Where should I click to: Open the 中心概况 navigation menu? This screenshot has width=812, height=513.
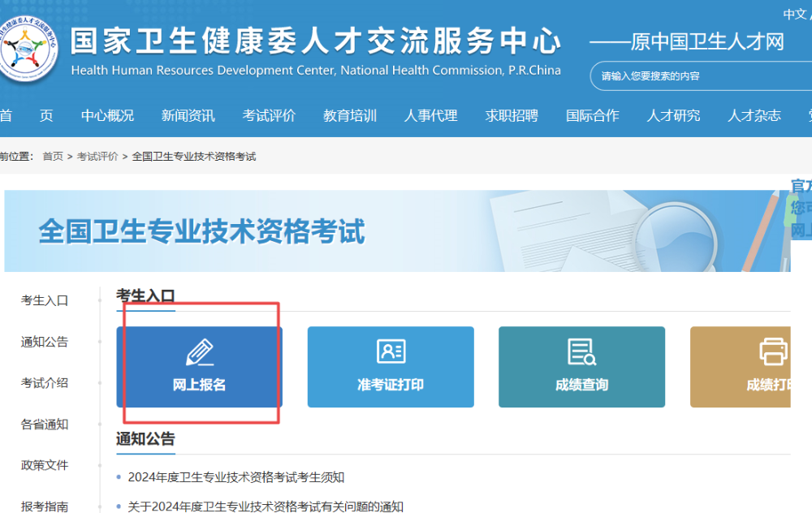click(107, 115)
